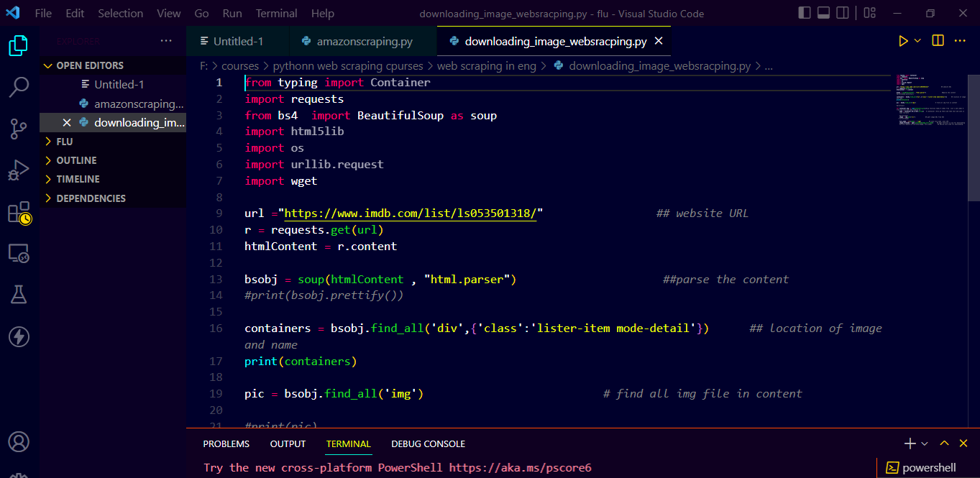Toggle the secondary side bar layout button
The width and height of the screenshot is (980, 478).
[843, 13]
